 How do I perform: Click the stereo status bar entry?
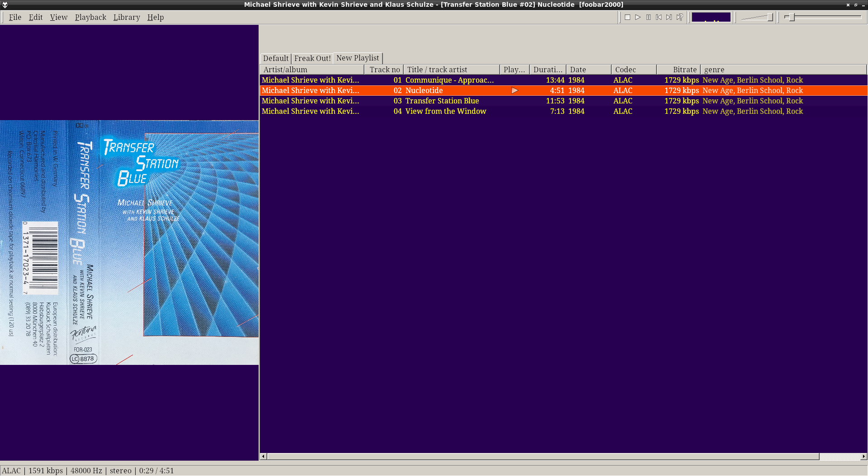121,471
